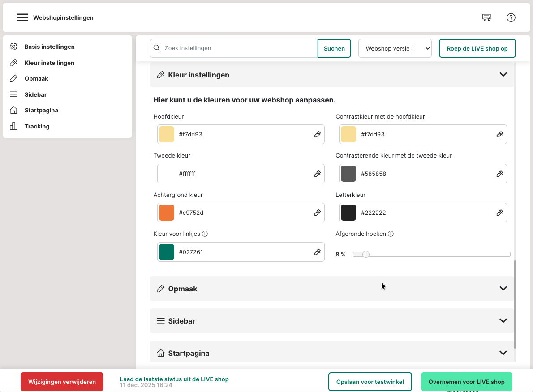The image size is (533, 392).
Task: Collapse the Kleur instellingen section
Action: coord(503,75)
